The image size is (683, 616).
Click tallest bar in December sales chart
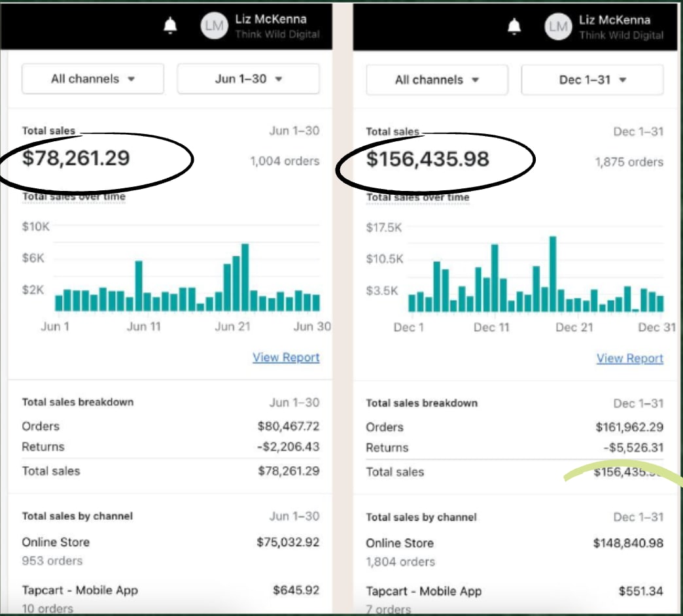click(x=553, y=274)
